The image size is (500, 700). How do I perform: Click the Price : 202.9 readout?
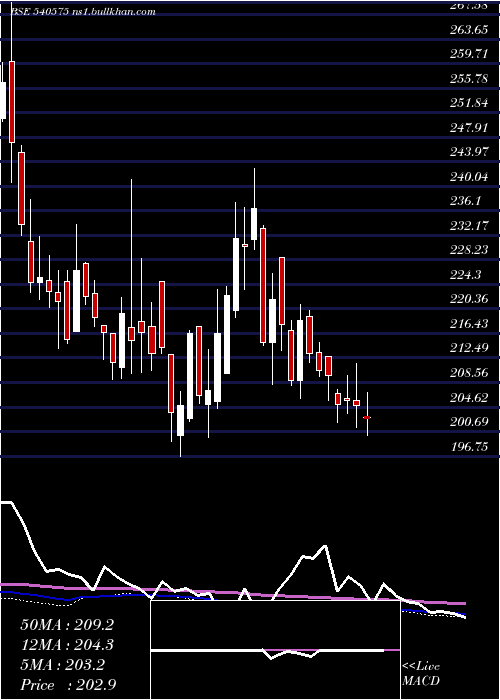68,685
